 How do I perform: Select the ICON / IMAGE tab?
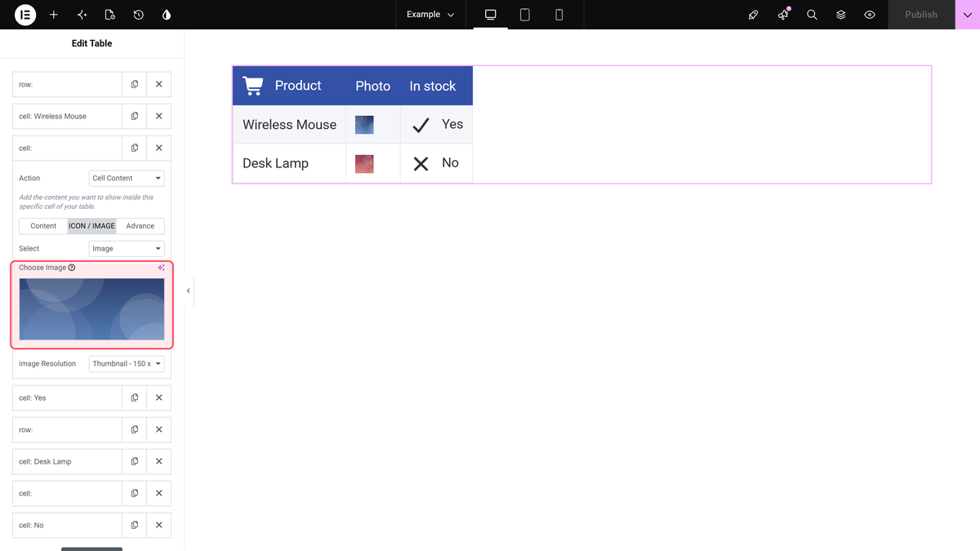pyautogui.click(x=91, y=226)
